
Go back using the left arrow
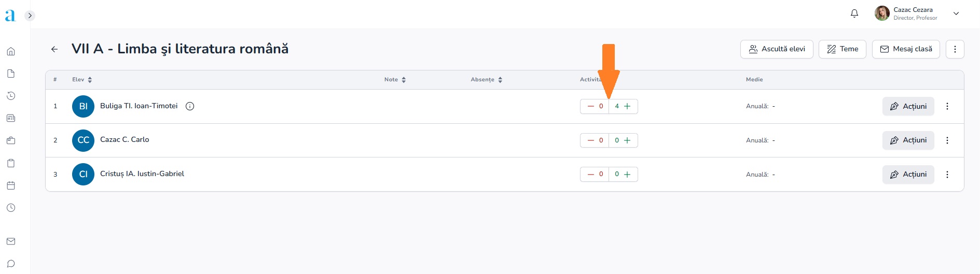coord(54,49)
